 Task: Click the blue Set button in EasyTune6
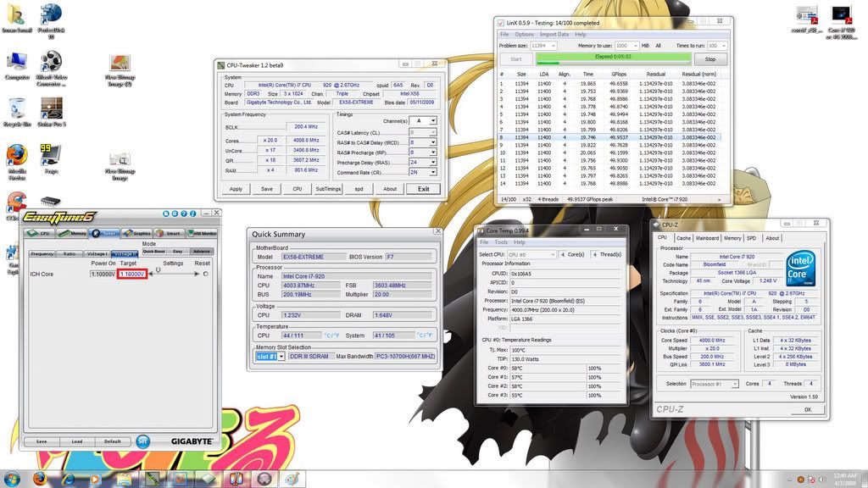(x=142, y=441)
